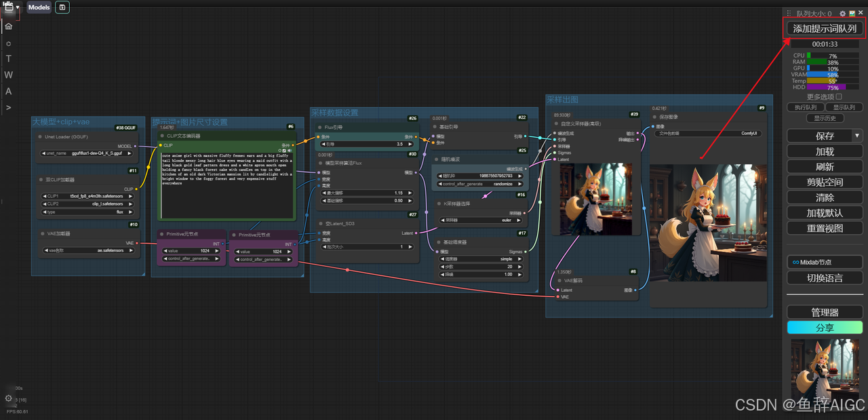Click 添加提示词队列 button
This screenshot has height=420, width=868.
click(825, 28)
